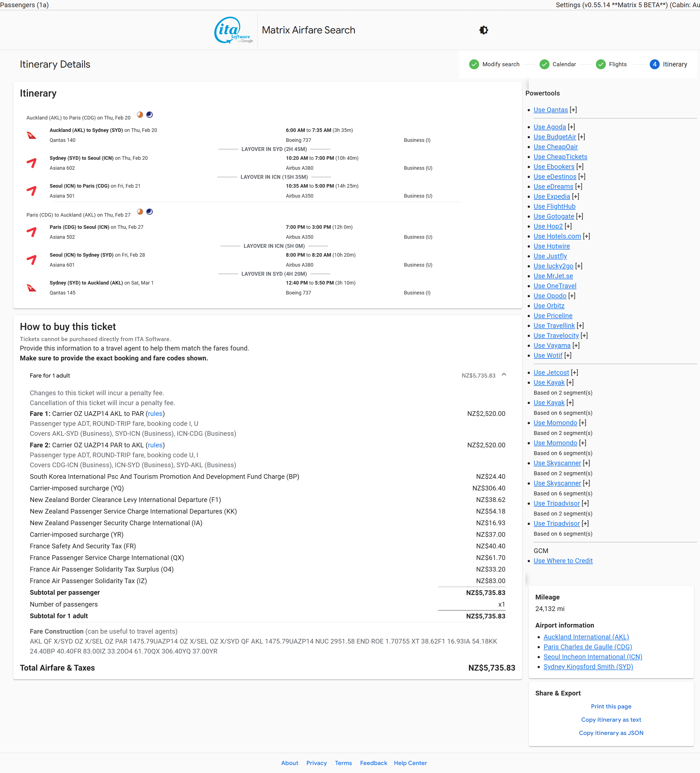The width and height of the screenshot is (700, 773).
Task: Expand the [+] next to Use Expedia
Action: 575,197
